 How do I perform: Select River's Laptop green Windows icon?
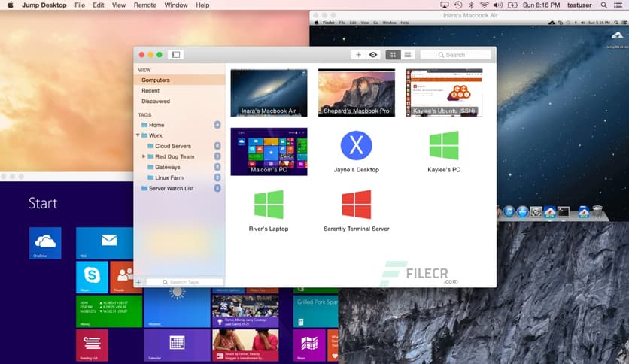point(269,204)
